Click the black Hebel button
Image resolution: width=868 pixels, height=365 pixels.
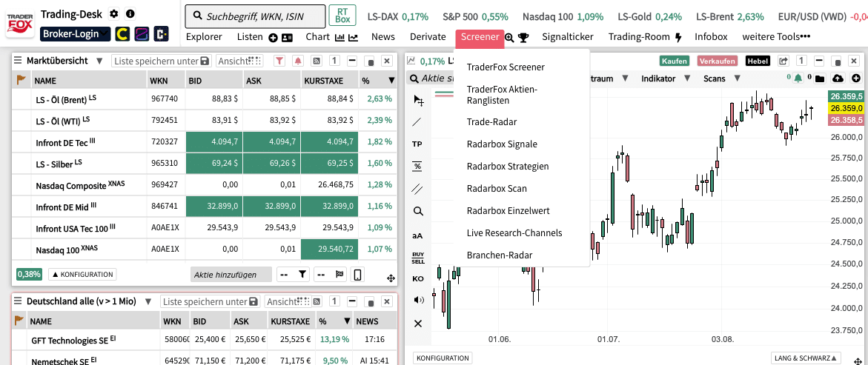[758, 61]
